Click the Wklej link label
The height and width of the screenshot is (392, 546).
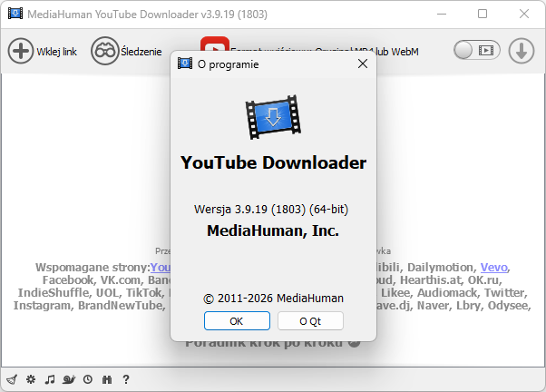tap(57, 52)
